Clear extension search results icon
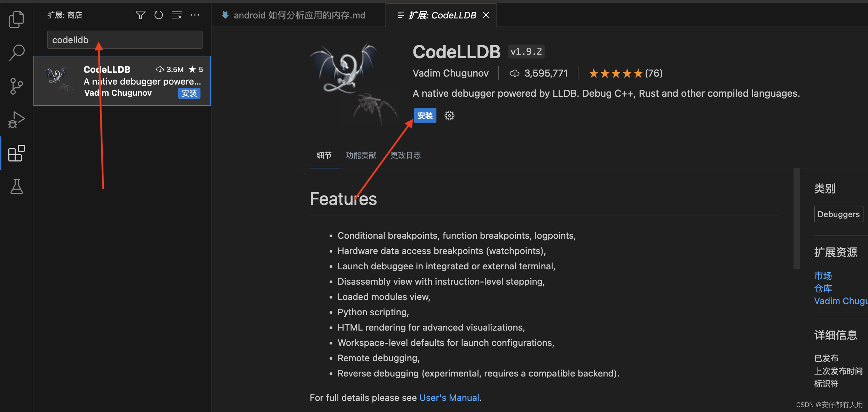The width and height of the screenshot is (868, 412). pos(177,15)
